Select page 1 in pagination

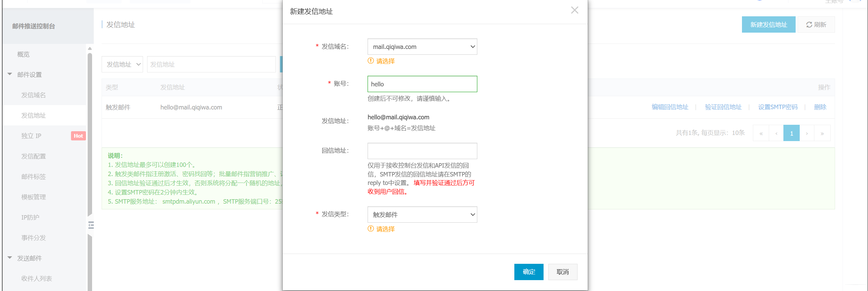(792, 133)
